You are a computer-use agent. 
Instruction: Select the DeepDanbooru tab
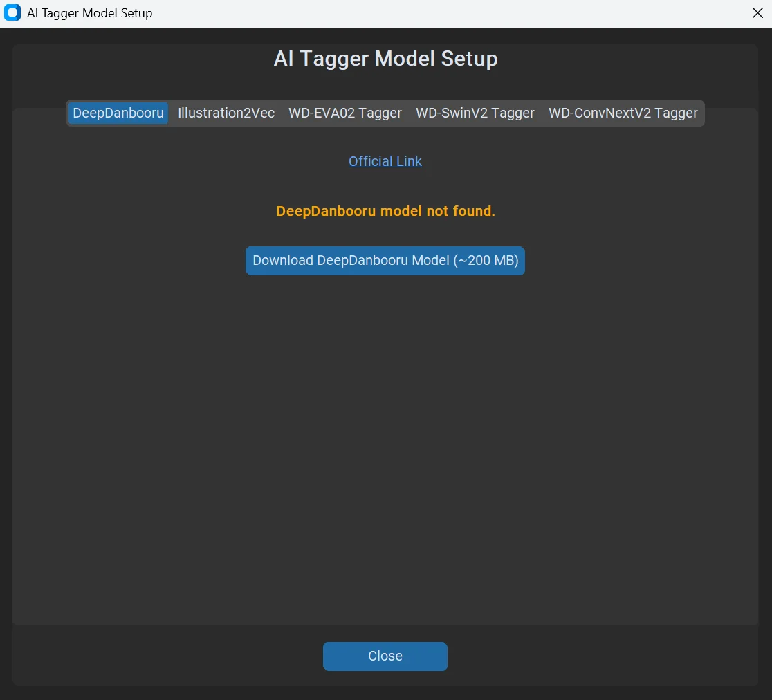[x=118, y=113]
